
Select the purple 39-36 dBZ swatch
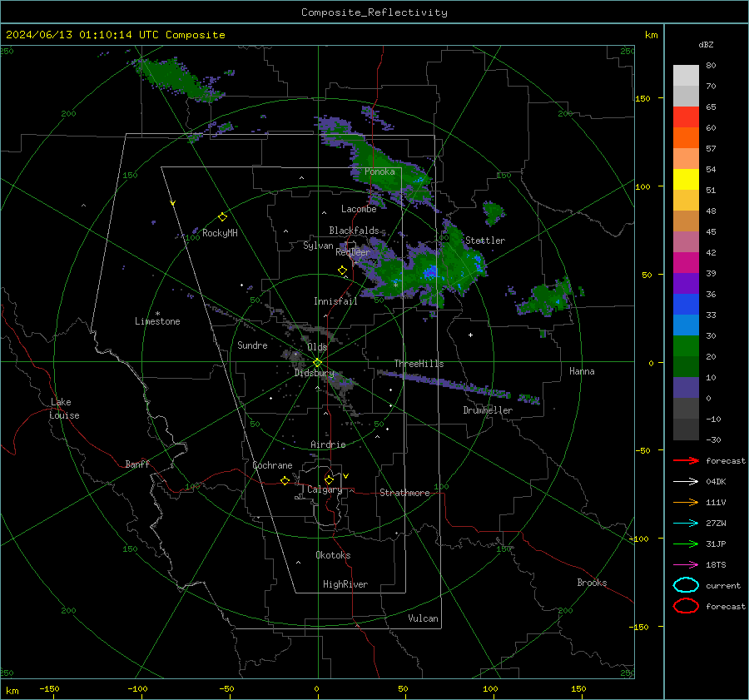coord(686,283)
